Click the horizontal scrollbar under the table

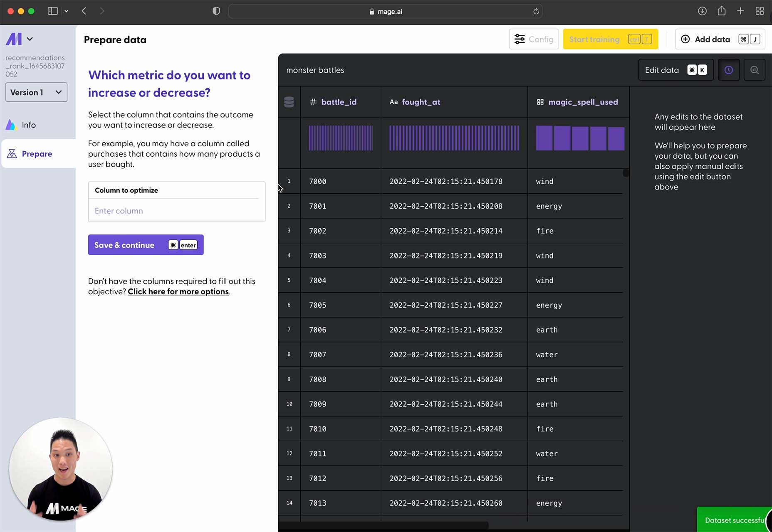[x=383, y=526]
